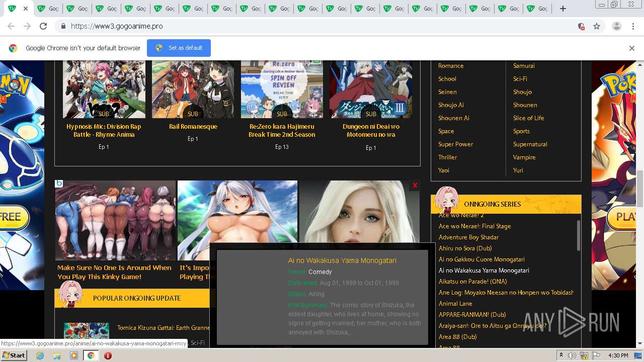Select the Vampire genre
The image size is (644, 362).
tap(524, 157)
